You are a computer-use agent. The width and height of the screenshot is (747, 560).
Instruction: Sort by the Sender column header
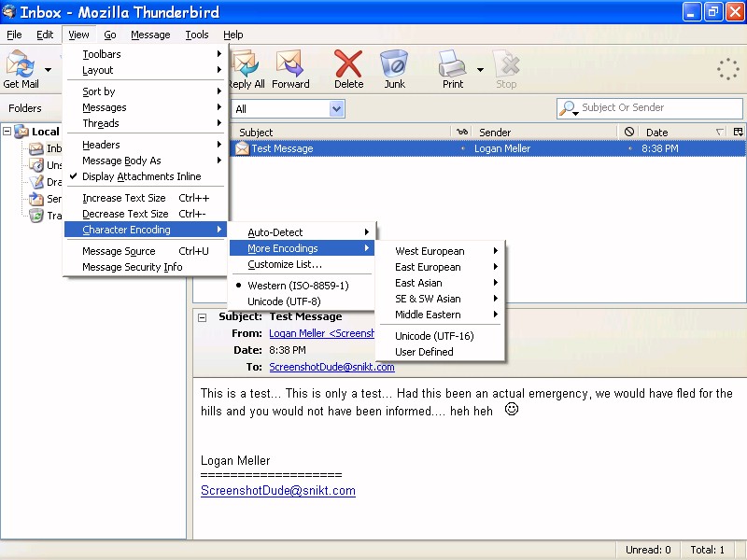pyautogui.click(x=544, y=132)
